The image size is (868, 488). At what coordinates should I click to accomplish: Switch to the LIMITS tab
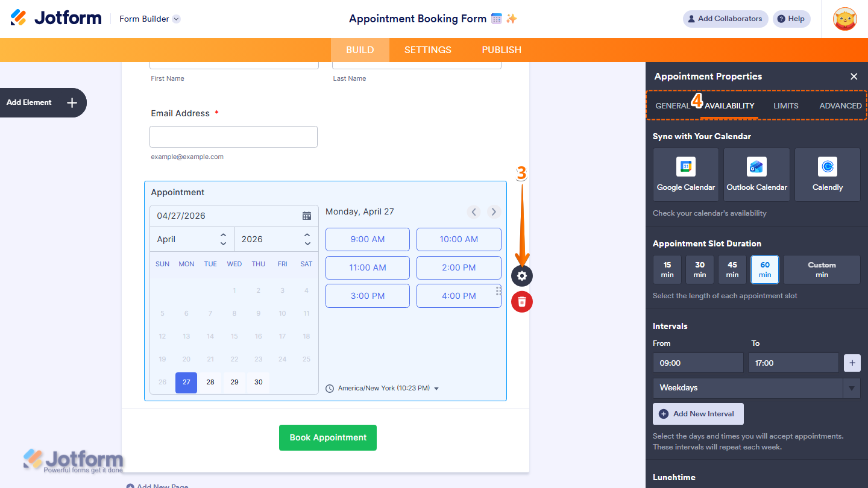785,105
